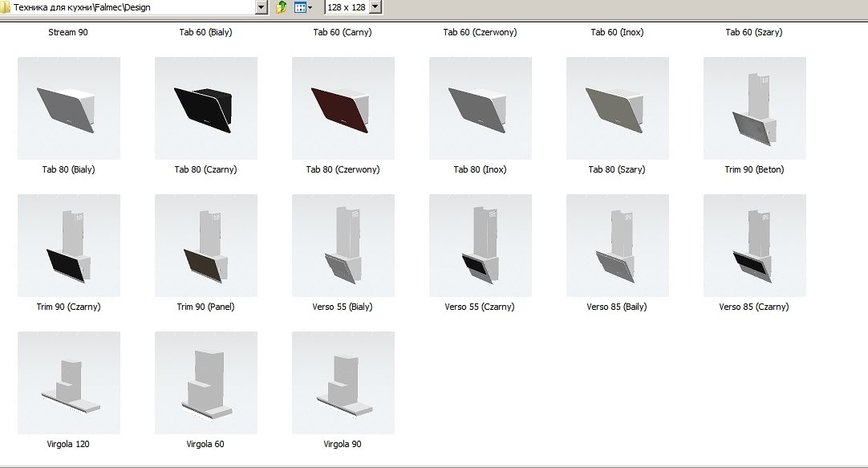Click the Trim 90 (Panel) caption text
Screen dimensions: 868x468
(206, 307)
